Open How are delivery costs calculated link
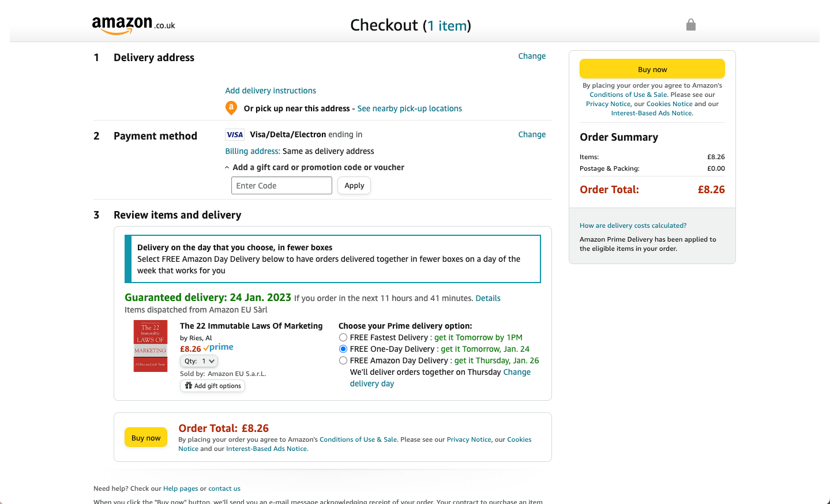Screen dimensions: 830x504 click(633, 225)
